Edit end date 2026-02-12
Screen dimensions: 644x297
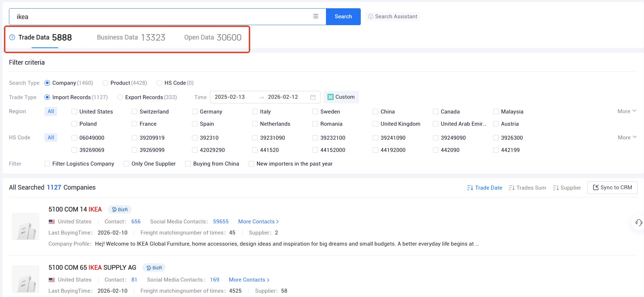point(283,97)
